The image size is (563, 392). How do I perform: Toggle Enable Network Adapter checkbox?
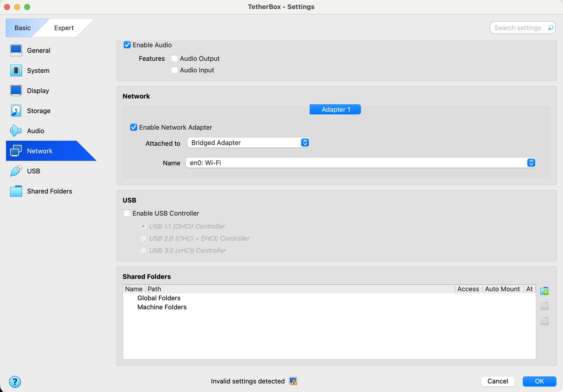coord(134,127)
